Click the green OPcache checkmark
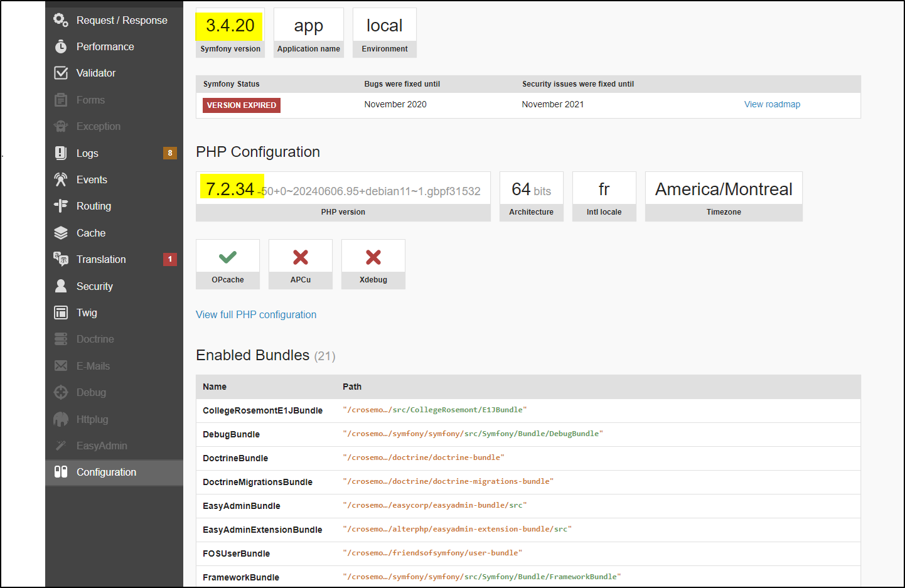Screen dimensions: 905x588 pos(228,257)
